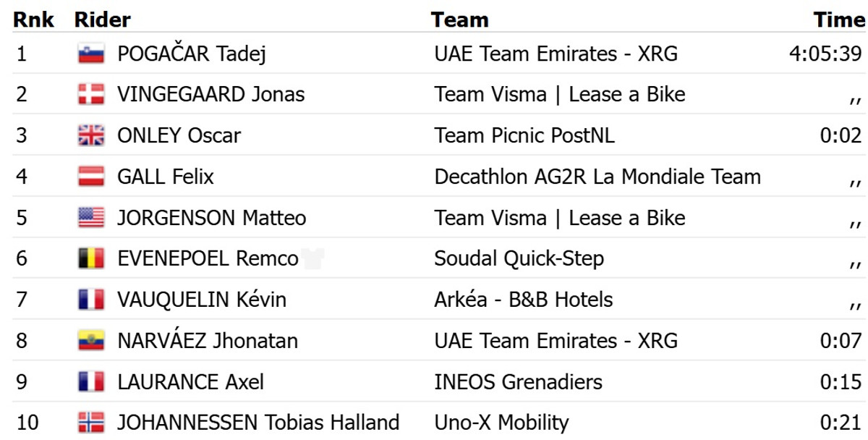Image resolution: width=868 pixels, height=440 pixels.
Task: Click the Belgian flag beside Evenepoel
Action: pyautogui.click(x=91, y=258)
